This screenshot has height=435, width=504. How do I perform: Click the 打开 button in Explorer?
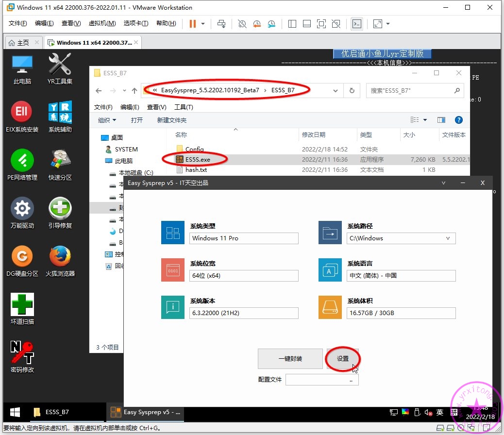point(136,120)
